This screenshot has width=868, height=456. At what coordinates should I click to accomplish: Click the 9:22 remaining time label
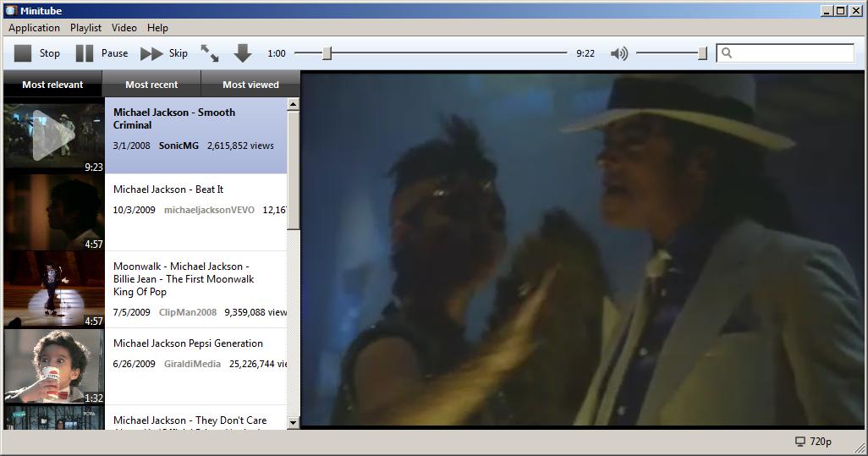tap(585, 53)
